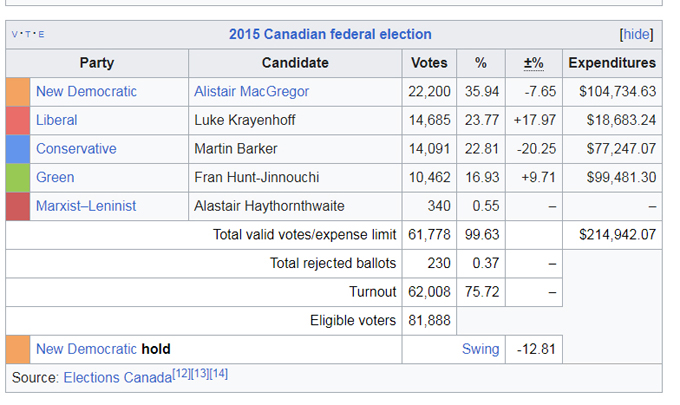Click the V (view template) link

coord(14,35)
